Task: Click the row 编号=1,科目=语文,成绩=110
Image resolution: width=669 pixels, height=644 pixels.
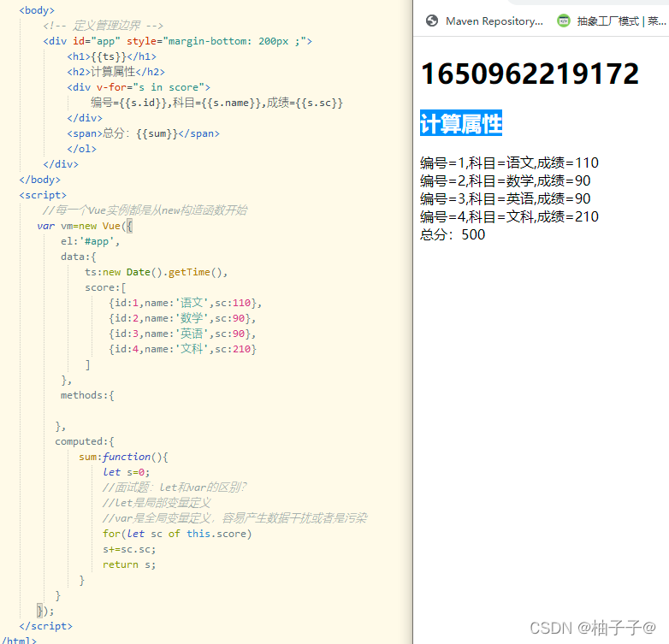Action: pos(509,162)
